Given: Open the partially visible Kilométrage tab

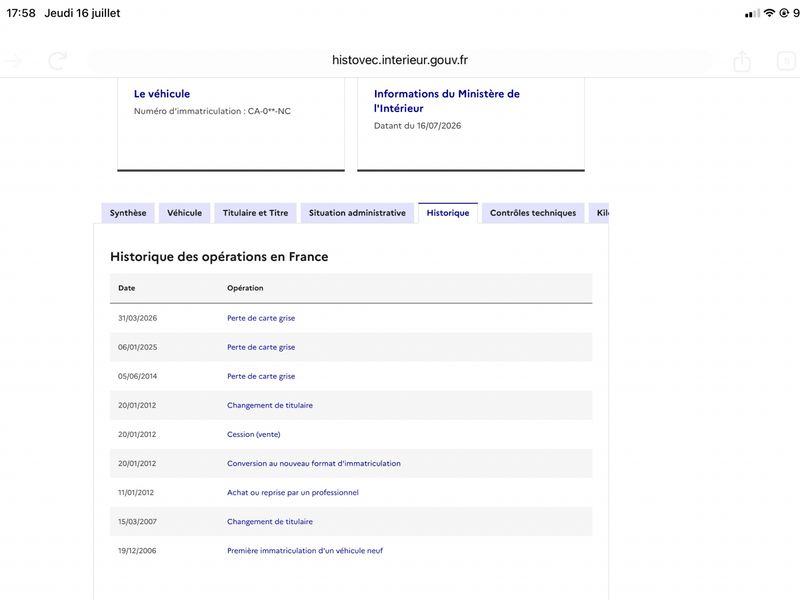Looking at the screenshot, I should click(x=601, y=213).
